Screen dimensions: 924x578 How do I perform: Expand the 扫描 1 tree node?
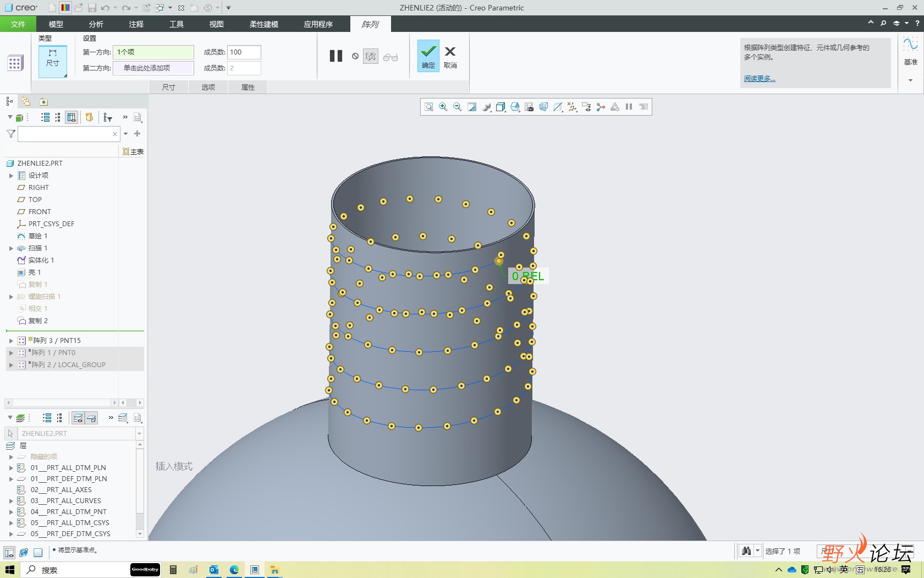pyautogui.click(x=11, y=248)
